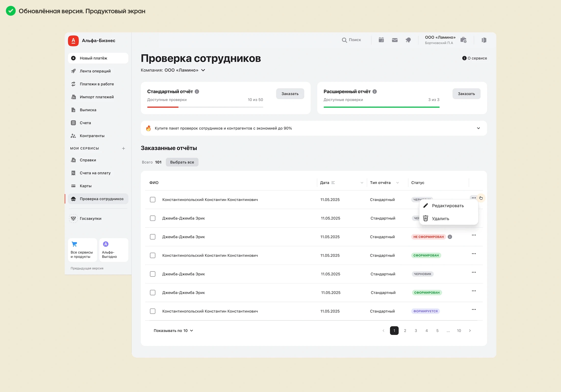Tick checkbox for the НЕ СФОРМИРОВАН row

coord(153,237)
